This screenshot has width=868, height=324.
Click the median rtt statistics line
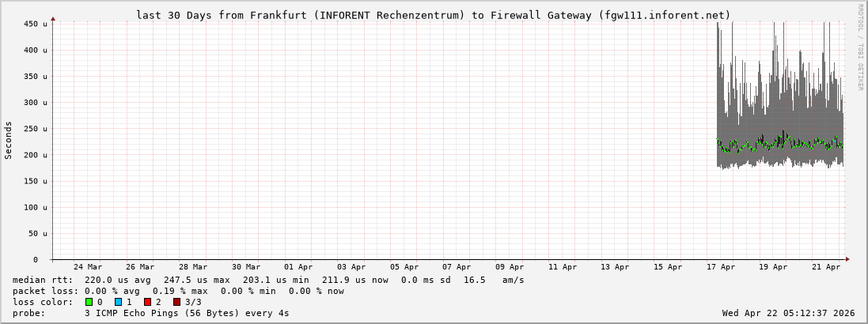pos(268,280)
